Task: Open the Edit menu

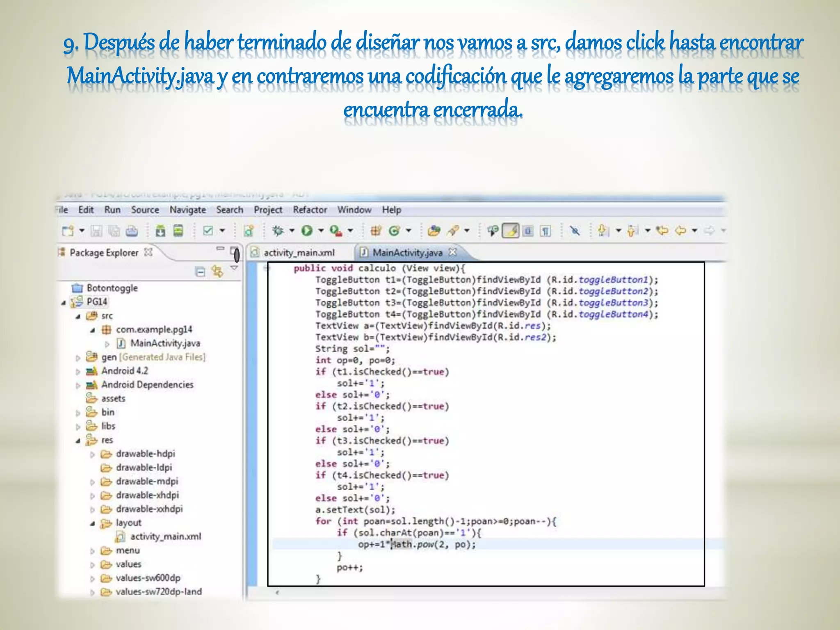Action: [86, 210]
